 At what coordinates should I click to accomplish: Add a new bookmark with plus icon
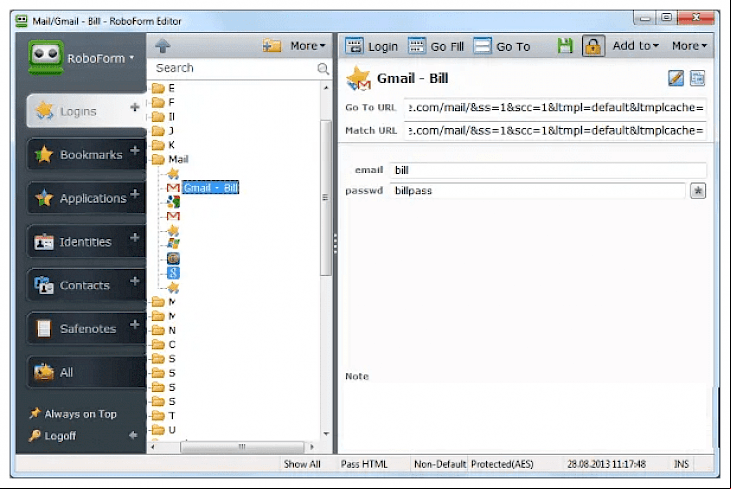click(135, 151)
